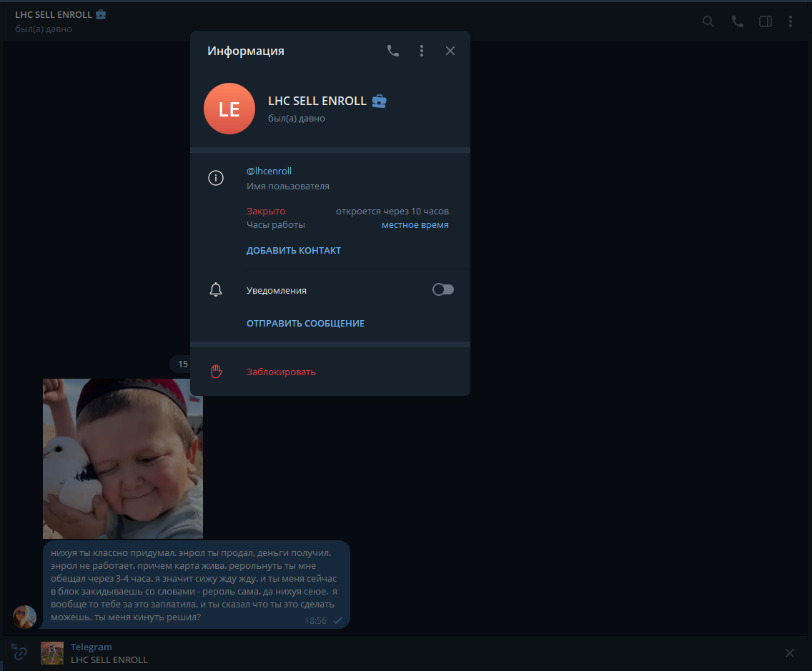Click the sender avatar beside the message

(x=25, y=617)
